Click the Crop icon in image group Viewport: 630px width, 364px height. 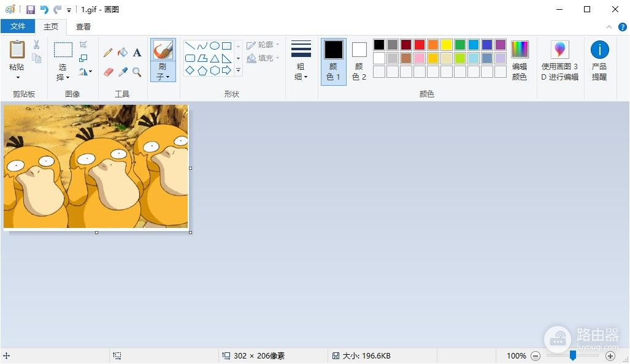(x=83, y=45)
